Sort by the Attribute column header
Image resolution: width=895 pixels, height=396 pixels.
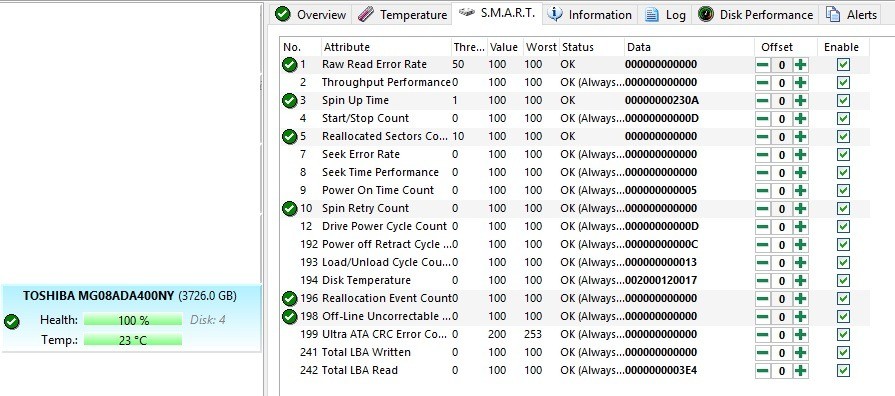point(385,47)
